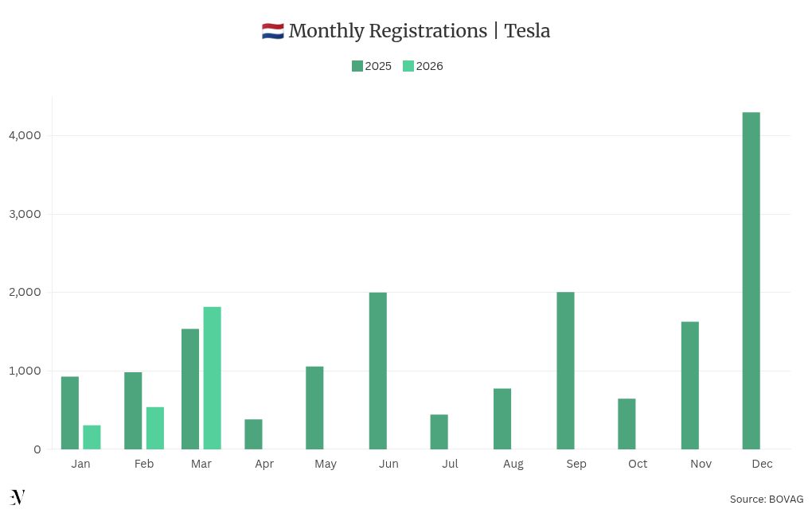Click the 4,000 y-axis label
The height and width of the screenshot is (517, 812).
pos(25,135)
